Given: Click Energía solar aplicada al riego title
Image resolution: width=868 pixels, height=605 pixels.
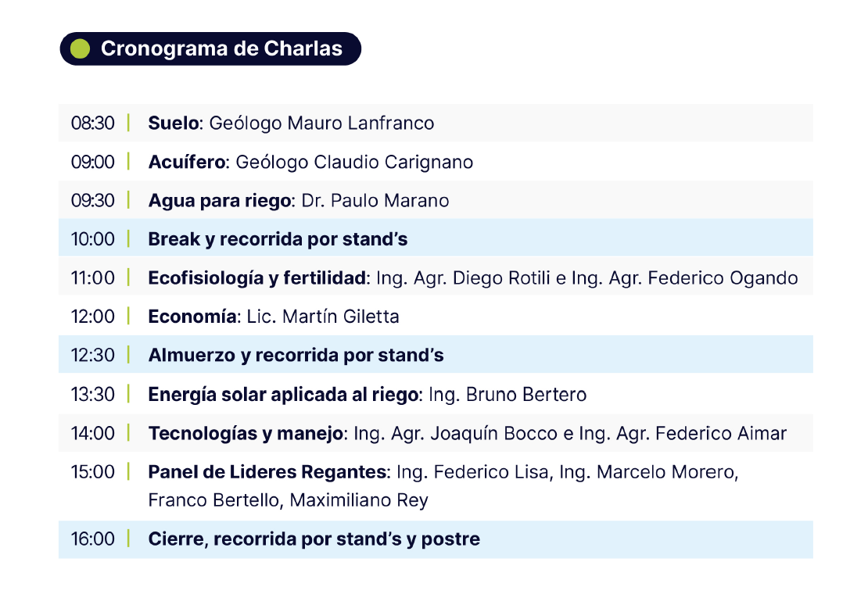Looking at the screenshot, I should click(x=283, y=394).
